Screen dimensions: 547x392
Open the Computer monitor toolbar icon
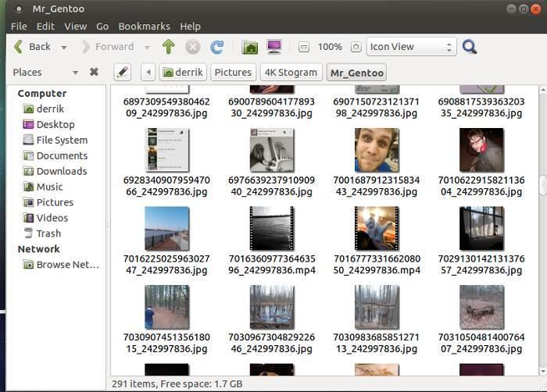coord(274,47)
